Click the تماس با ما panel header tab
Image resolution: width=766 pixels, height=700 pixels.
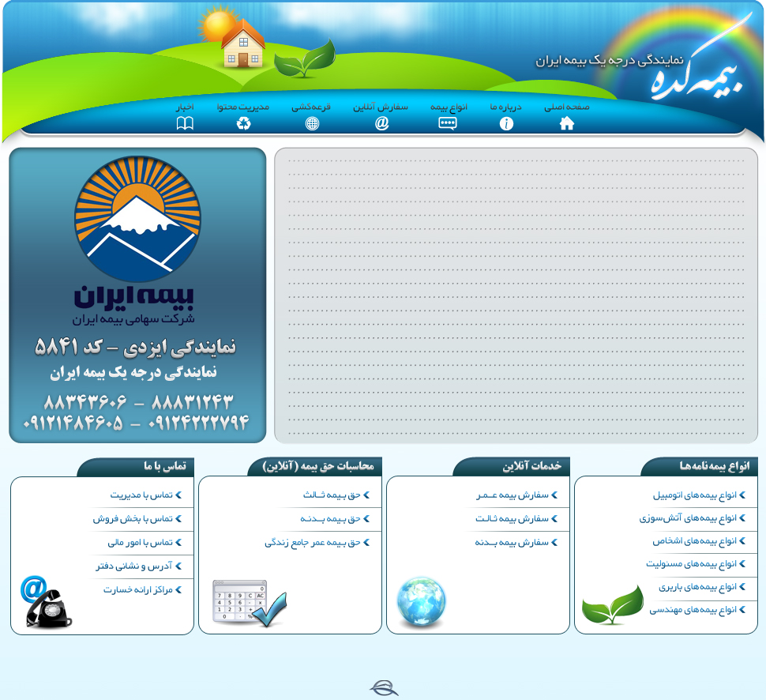136,466
